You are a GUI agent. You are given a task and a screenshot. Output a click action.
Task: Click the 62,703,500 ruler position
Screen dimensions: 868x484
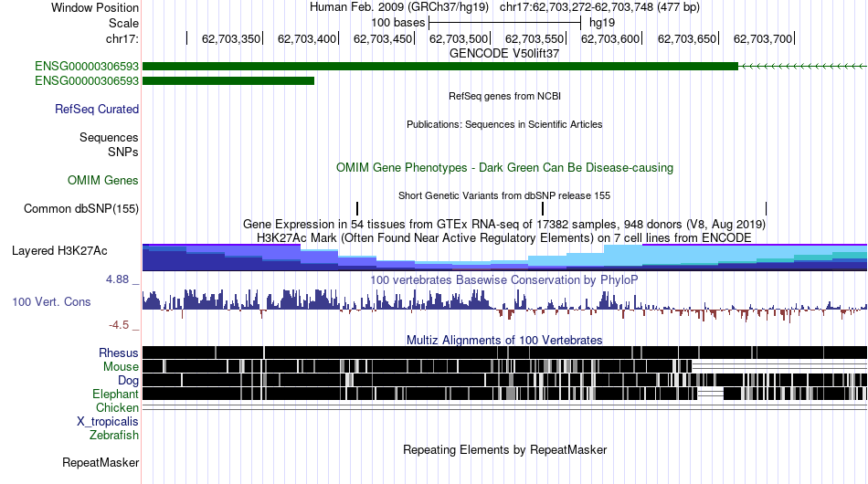pyautogui.click(x=459, y=38)
